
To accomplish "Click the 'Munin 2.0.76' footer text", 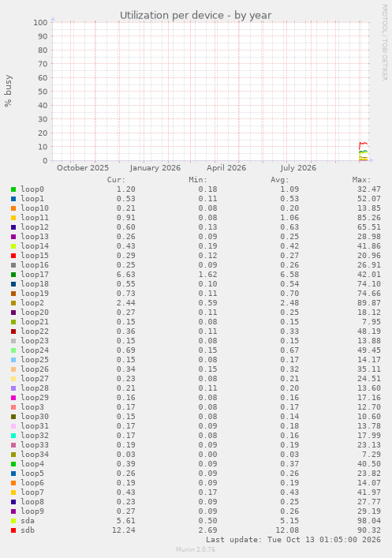I will 196,549.
